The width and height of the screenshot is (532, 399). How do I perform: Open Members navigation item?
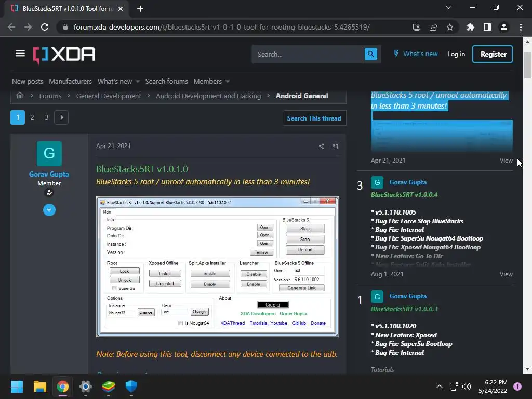(x=208, y=82)
